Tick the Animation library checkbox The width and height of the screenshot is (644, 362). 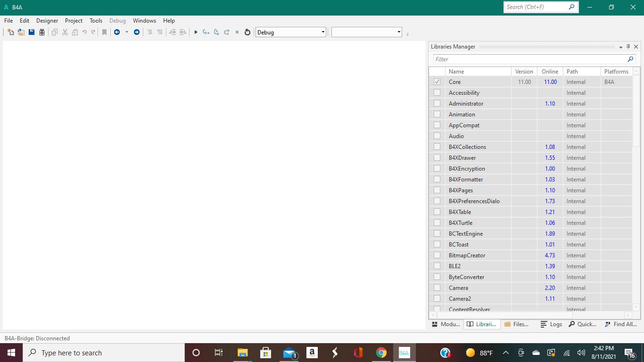pos(437,115)
